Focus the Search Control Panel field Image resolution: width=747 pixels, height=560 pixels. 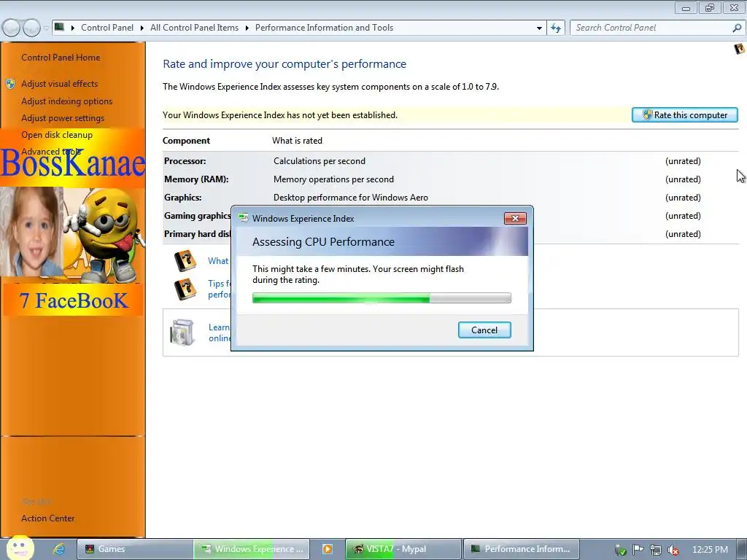pyautogui.click(x=651, y=28)
